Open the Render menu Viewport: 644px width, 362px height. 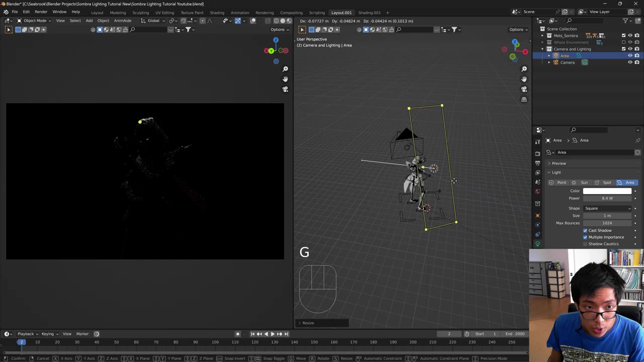(41, 12)
